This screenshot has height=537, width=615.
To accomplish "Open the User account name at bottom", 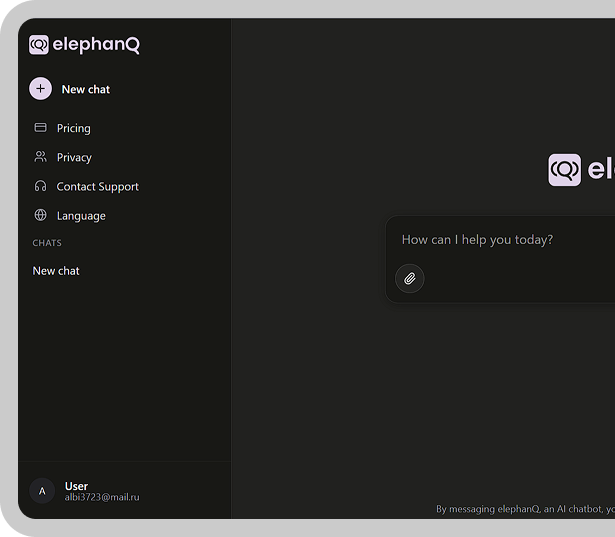I will 76,486.
